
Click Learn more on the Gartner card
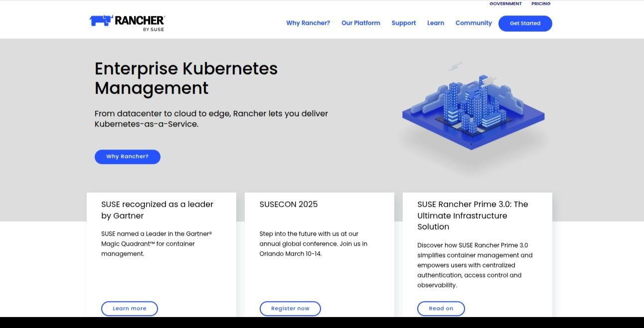[130, 309]
